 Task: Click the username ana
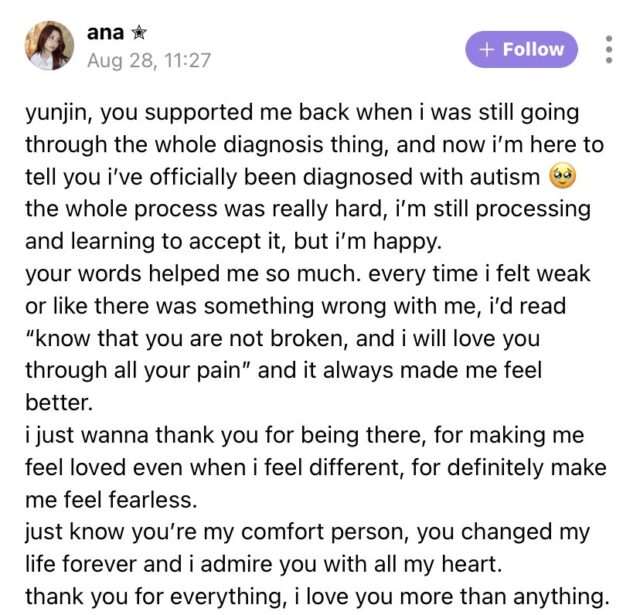point(106,32)
